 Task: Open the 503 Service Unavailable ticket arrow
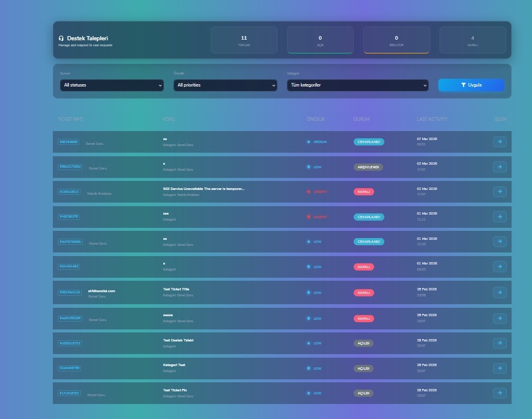tap(500, 192)
